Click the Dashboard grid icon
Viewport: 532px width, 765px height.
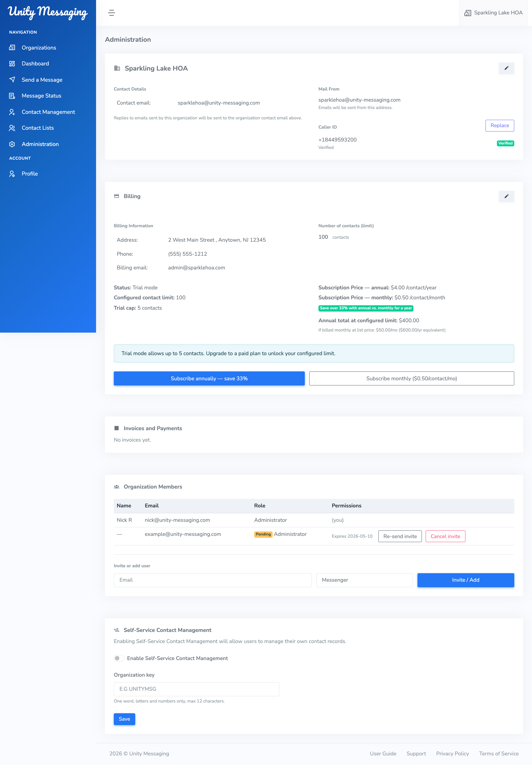(12, 64)
